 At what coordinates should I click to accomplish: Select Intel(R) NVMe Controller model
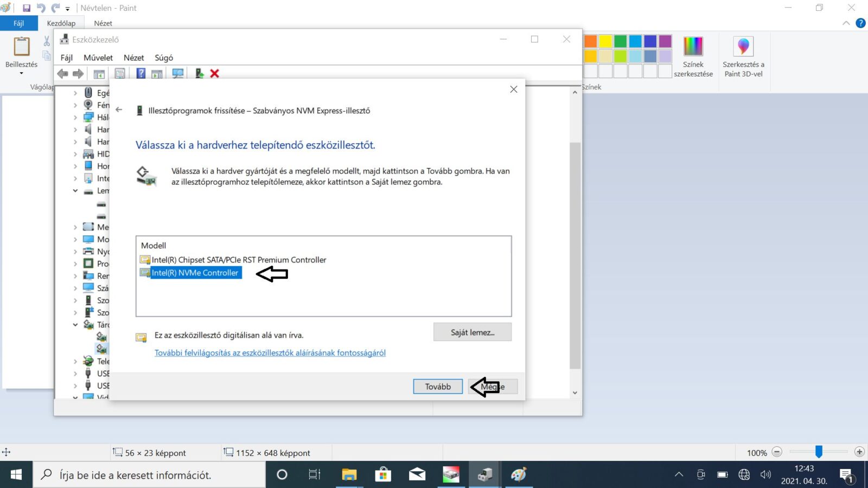[x=195, y=273]
